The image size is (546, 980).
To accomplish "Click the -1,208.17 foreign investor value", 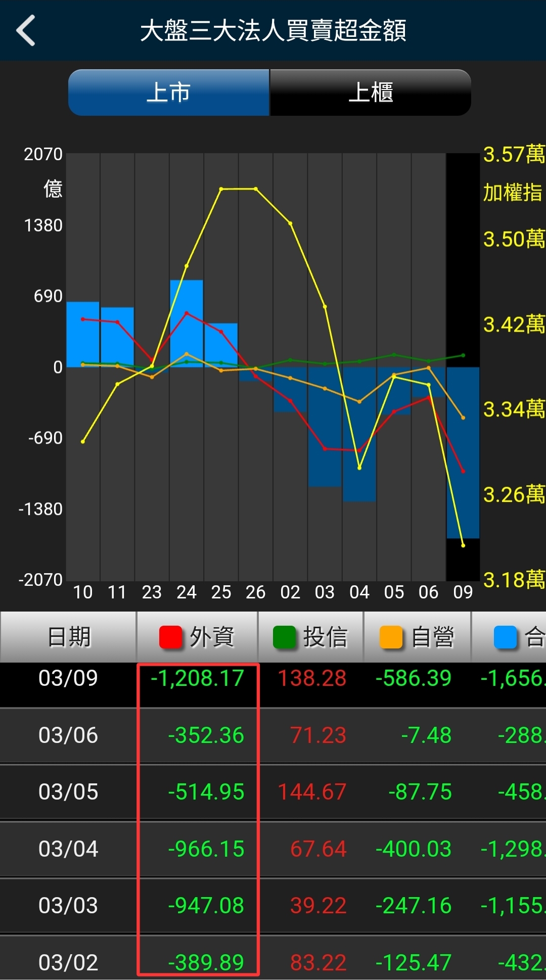I will [198, 678].
